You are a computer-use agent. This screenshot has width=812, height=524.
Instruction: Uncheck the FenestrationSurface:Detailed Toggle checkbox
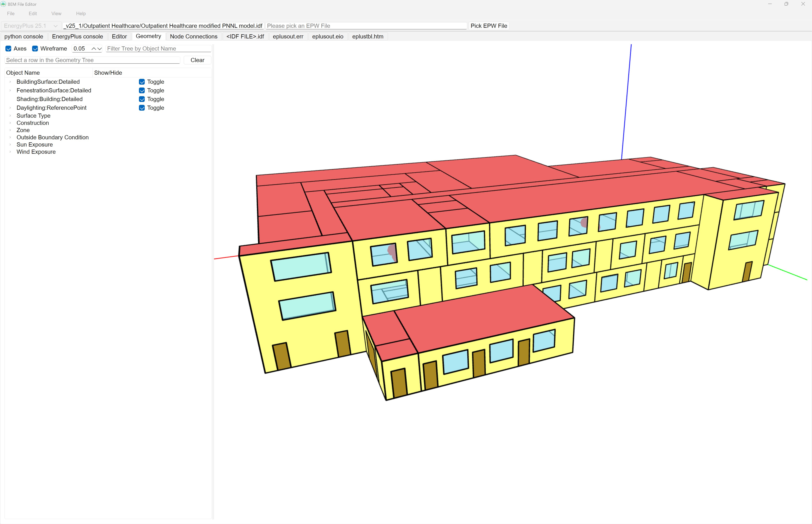142,91
